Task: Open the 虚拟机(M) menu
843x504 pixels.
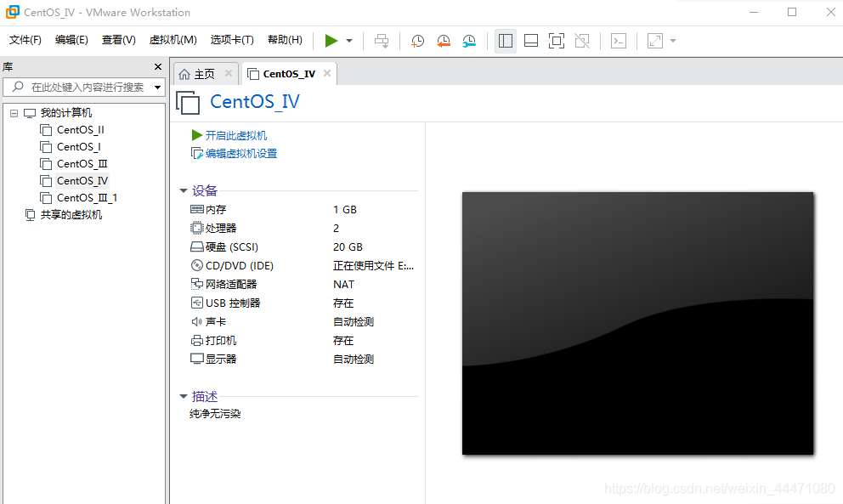Action: coord(173,40)
